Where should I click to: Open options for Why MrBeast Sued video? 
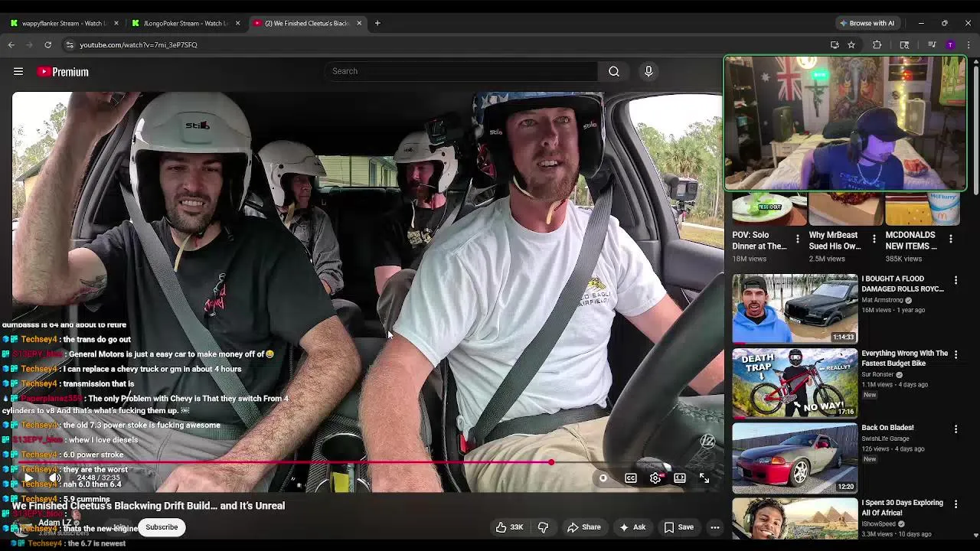[874, 240]
